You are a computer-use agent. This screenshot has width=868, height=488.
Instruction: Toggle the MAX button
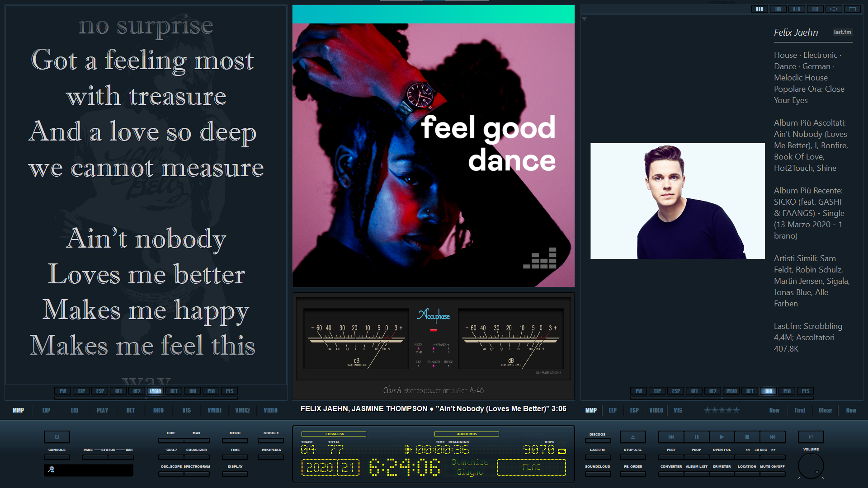coord(196,440)
